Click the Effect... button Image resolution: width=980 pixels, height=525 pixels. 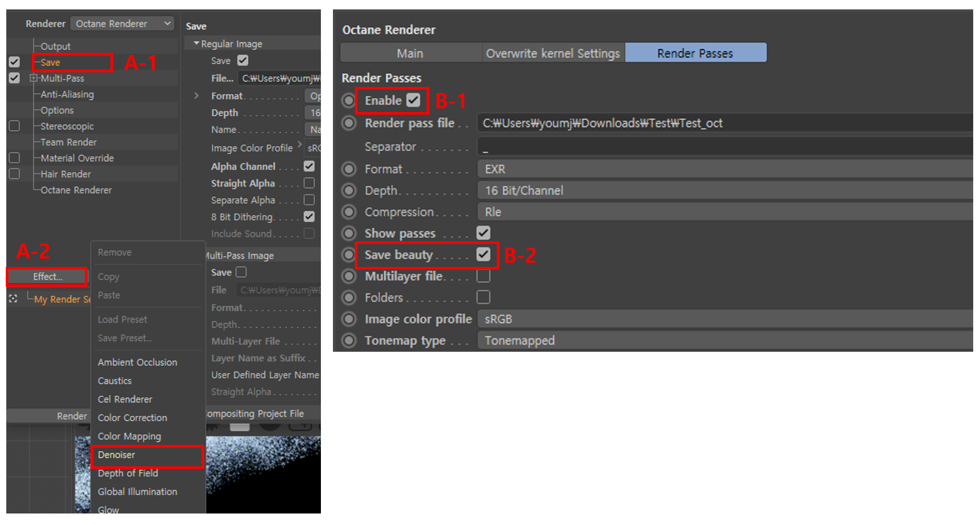(47, 276)
